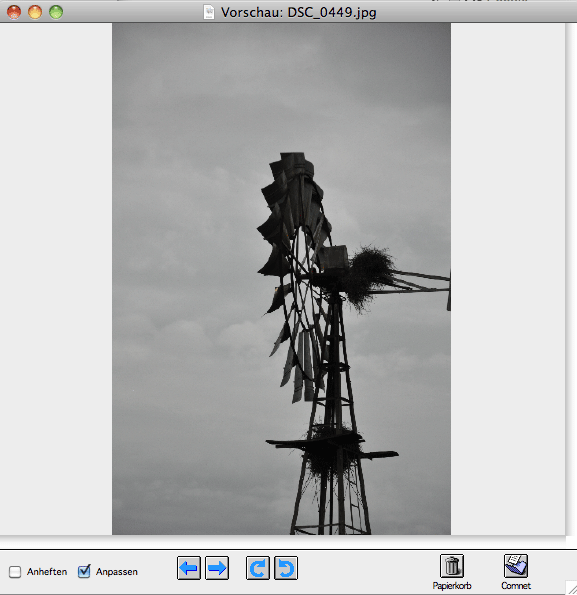The width and height of the screenshot is (577, 595).
Task: Rotate the photo clockwise
Action: point(258,568)
